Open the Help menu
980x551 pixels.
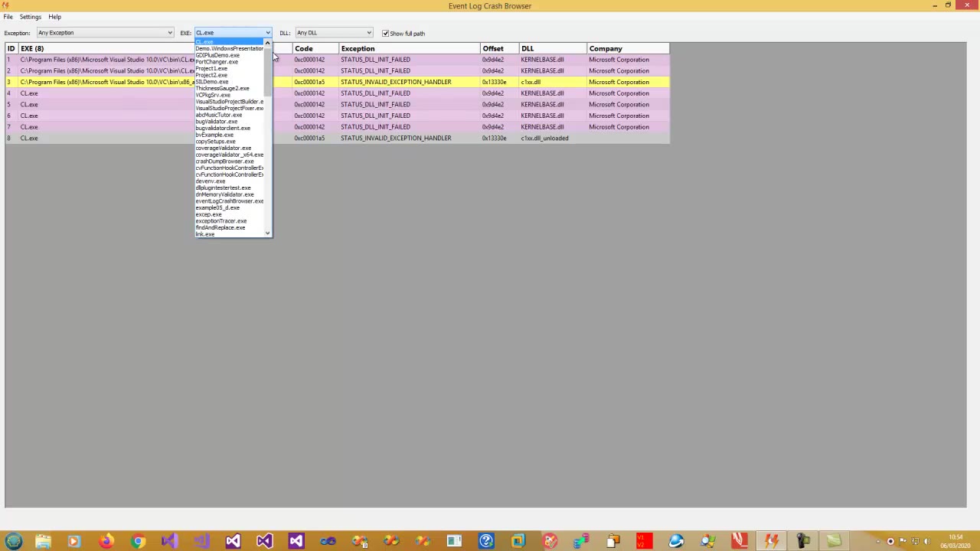pos(55,17)
